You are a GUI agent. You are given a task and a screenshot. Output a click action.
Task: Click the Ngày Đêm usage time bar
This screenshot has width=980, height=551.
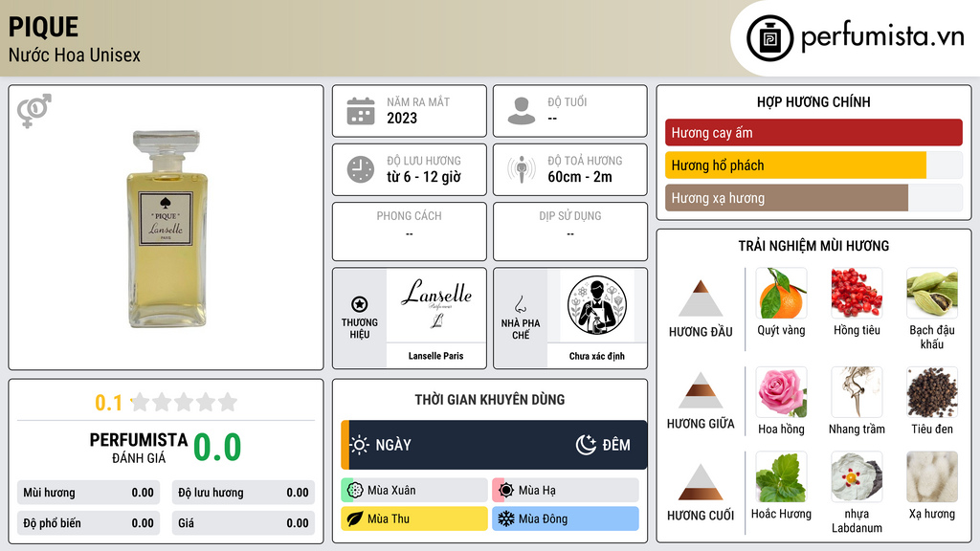[494, 445]
